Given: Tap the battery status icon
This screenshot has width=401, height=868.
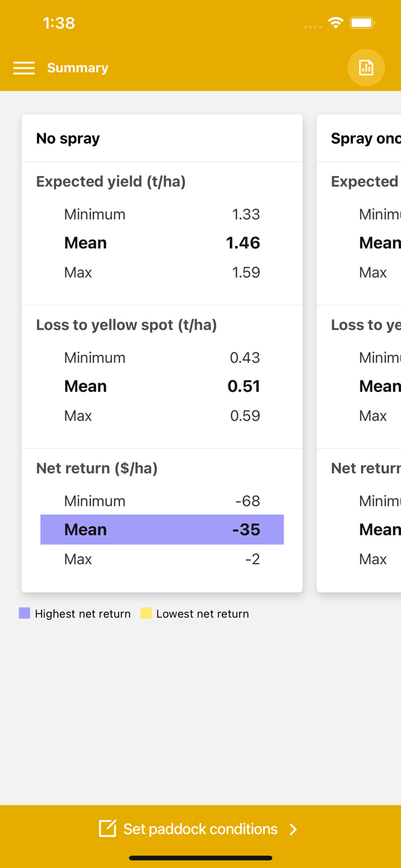Looking at the screenshot, I should tap(363, 23).
